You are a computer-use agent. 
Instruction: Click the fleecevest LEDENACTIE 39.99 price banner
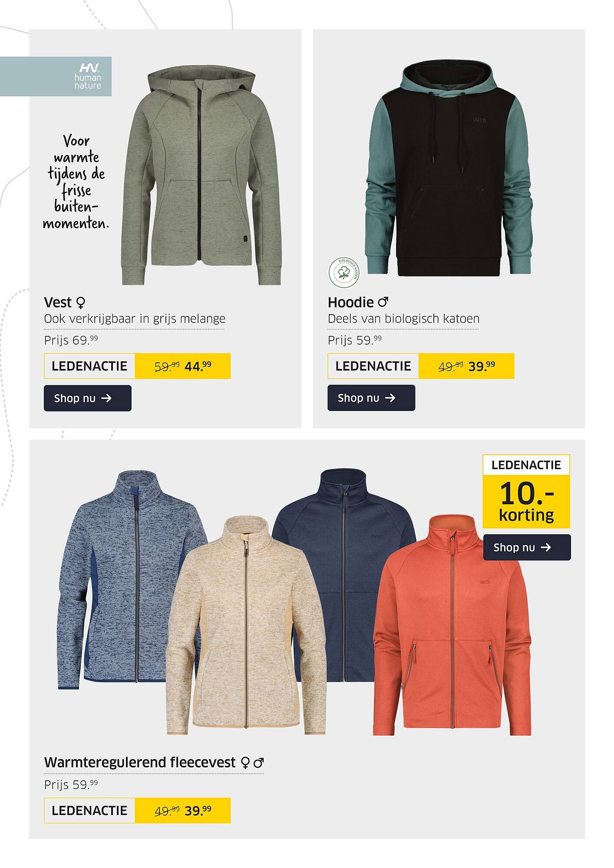pyautogui.click(x=137, y=810)
